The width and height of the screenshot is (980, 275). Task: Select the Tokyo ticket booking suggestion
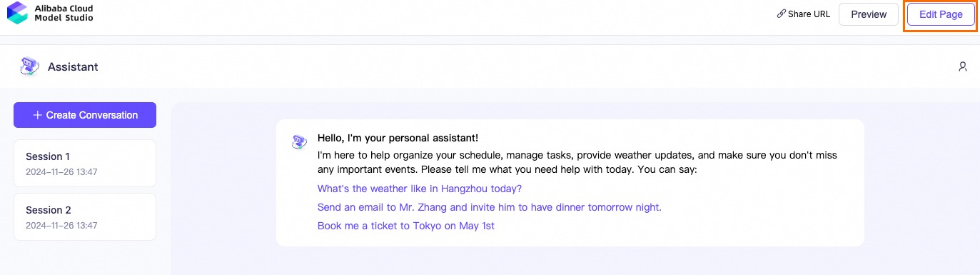click(x=406, y=226)
